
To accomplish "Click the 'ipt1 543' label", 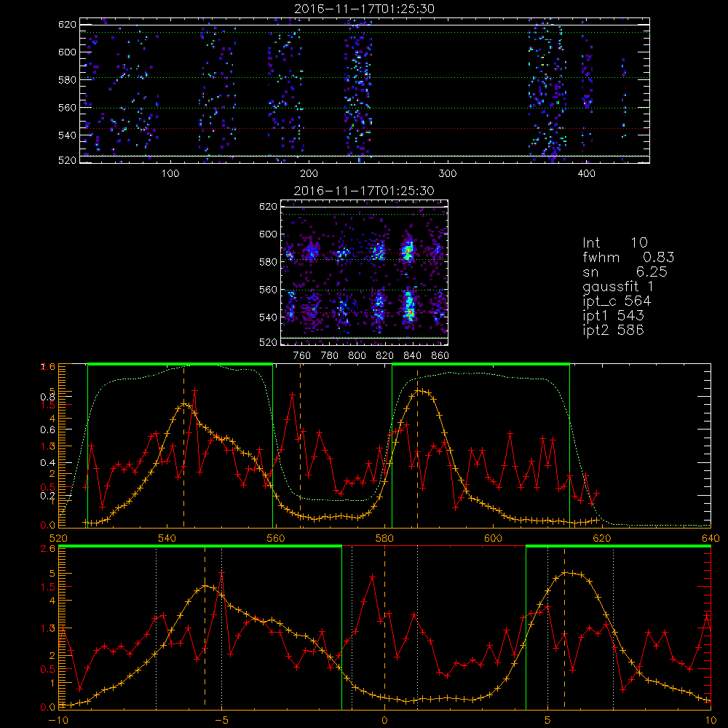I will click(x=613, y=316).
